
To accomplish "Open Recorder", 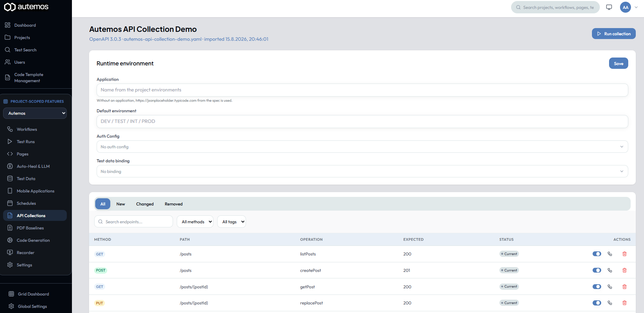I will coord(26,253).
